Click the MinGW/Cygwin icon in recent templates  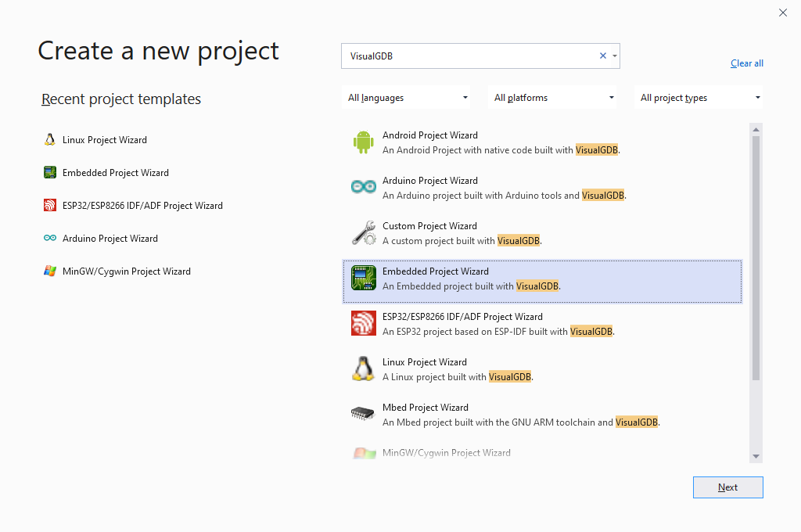pos(50,271)
